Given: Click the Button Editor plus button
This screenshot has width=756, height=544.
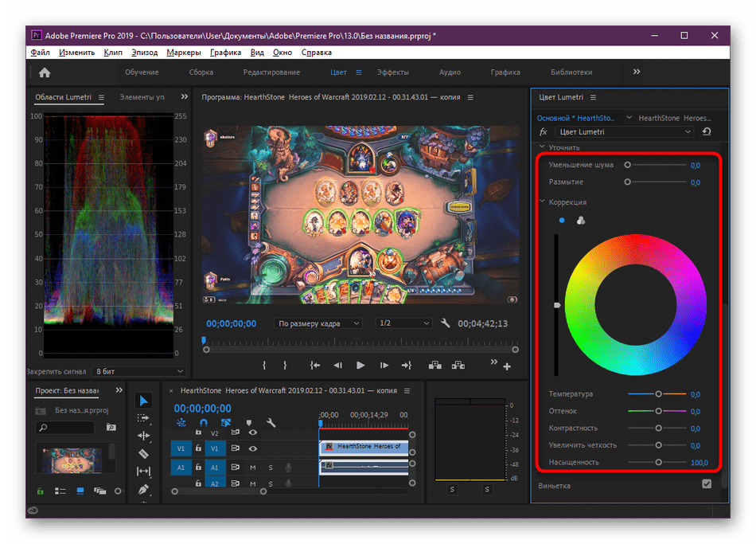Looking at the screenshot, I should (x=507, y=366).
